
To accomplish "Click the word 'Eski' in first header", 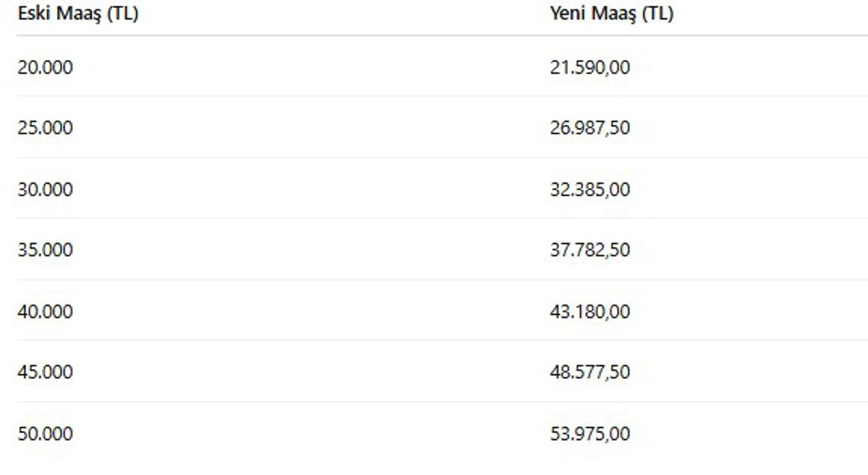I will tap(32, 14).
